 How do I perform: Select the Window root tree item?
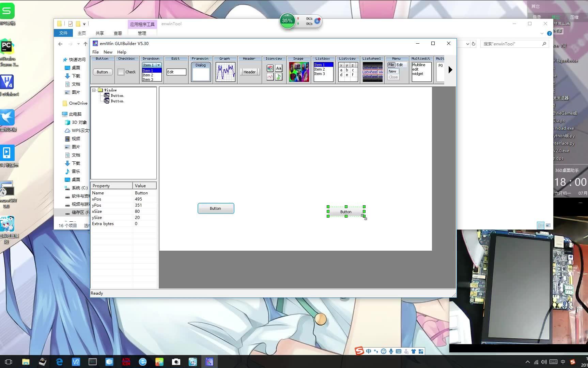(x=107, y=90)
